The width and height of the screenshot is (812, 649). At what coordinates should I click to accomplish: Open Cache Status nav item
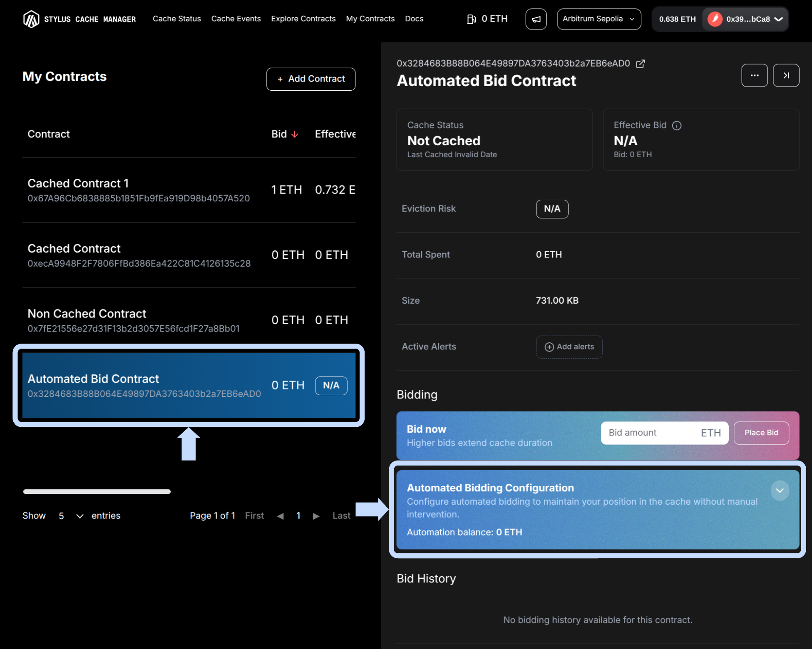click(177, 19)
